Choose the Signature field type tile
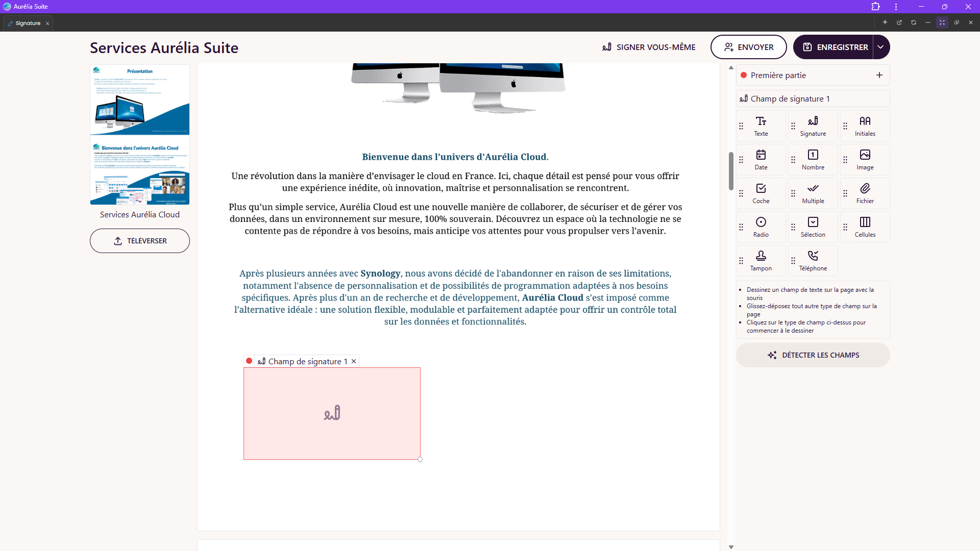Image resolution: width=980 pixels, height=551 pixels. (x=813, y=126)
